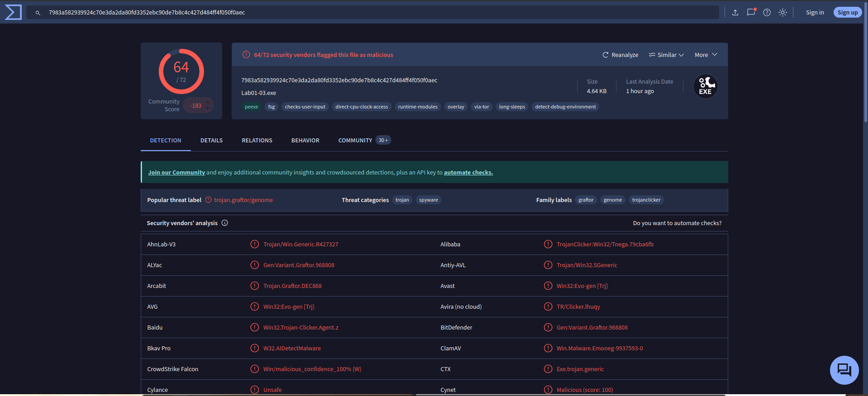Click the CrowdStrike Falcon detection warning icon
868x396 pixels.
255,369
